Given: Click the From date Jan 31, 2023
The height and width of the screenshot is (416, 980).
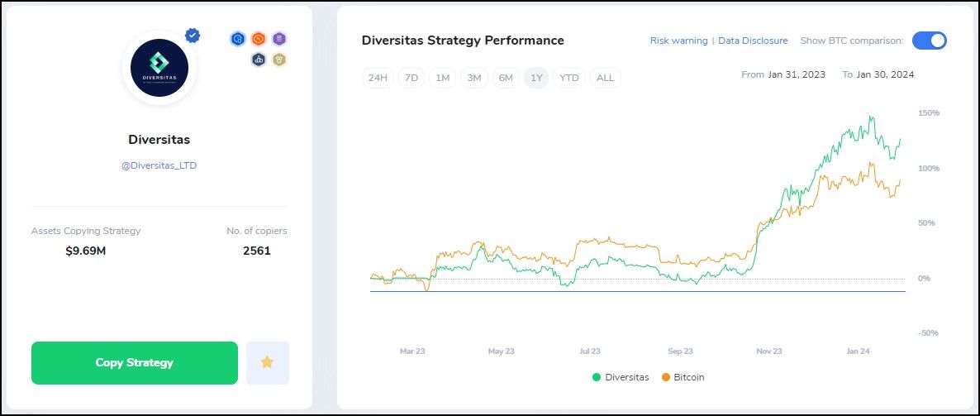Looking at the screenshot, I should [796, 74].
